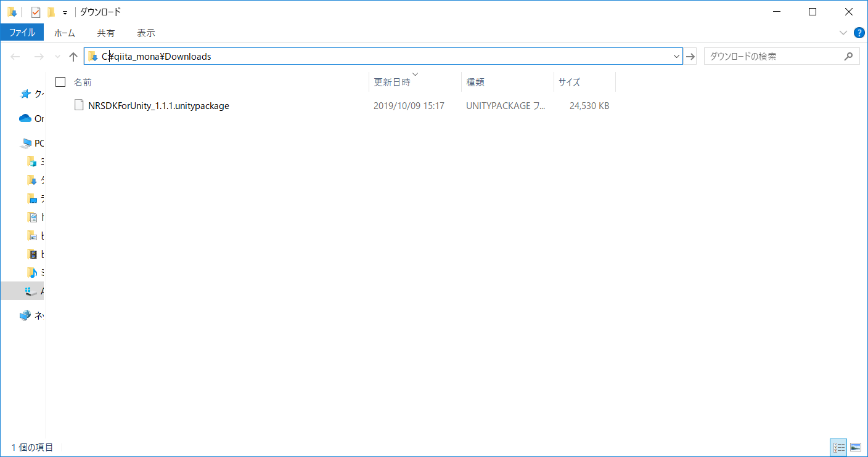Open the Quick Access Toolbar customize dropdown
The height and width of the screenshot is (457, 868).
pyautogui.click(x=65, y=12)
